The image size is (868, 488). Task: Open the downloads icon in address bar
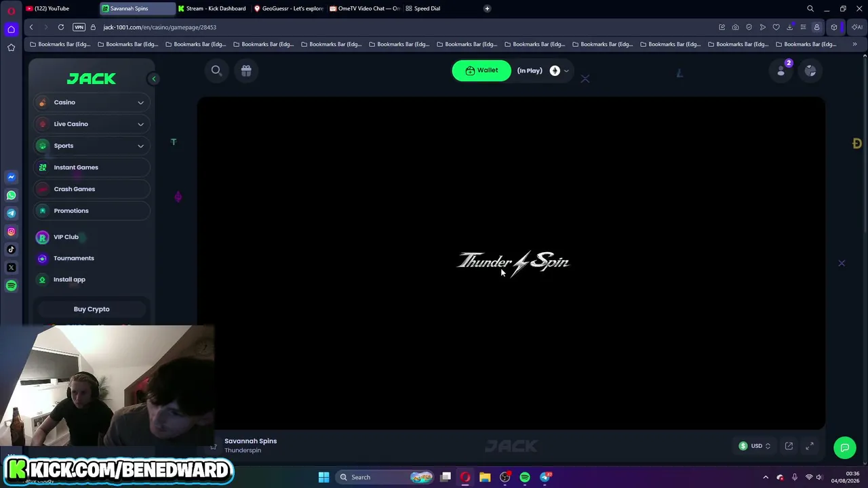pyautogui.click(x=789, y=27)
